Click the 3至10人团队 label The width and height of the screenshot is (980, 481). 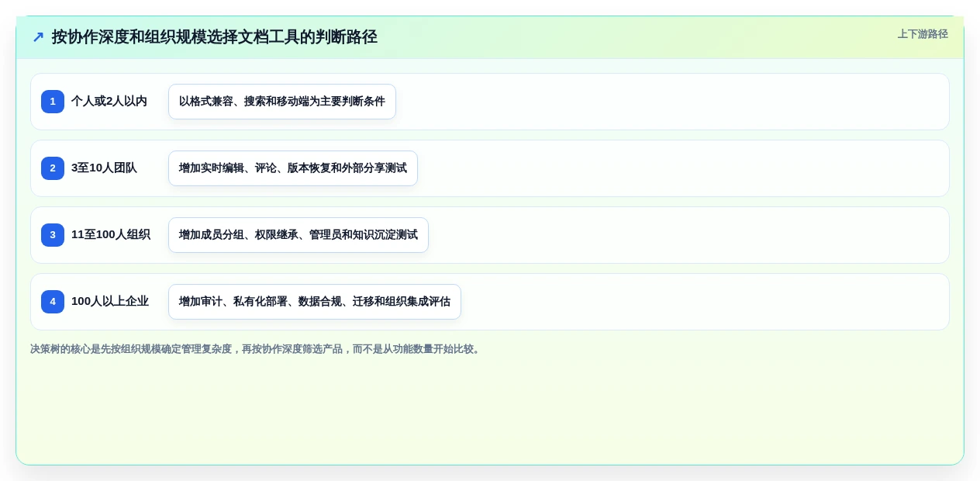104,168
